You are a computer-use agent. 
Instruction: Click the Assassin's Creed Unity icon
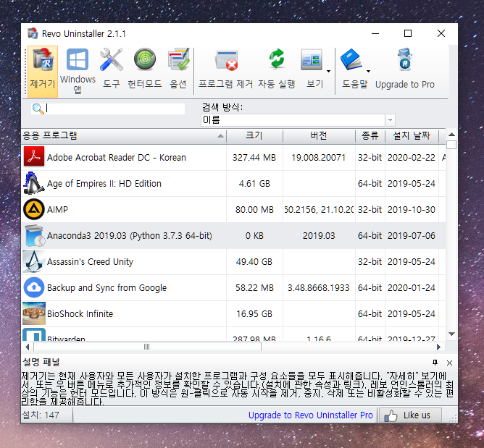[x=34, y=261]
